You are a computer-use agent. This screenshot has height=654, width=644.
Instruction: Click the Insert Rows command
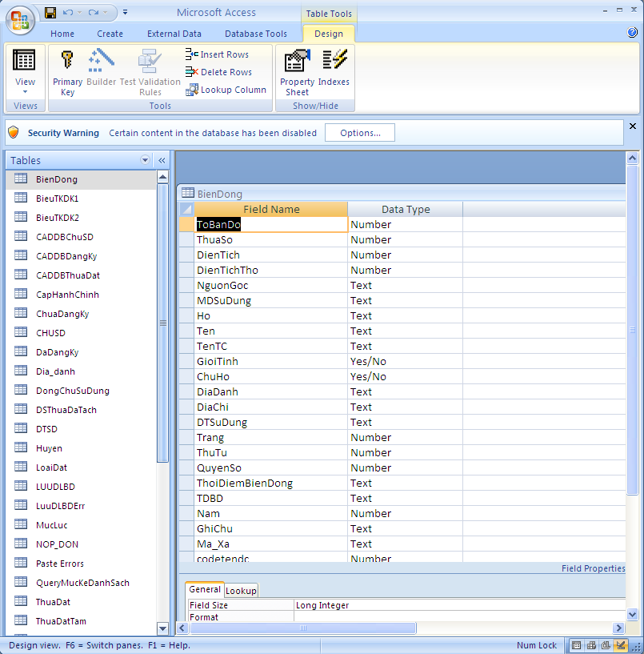click(218, 54)
